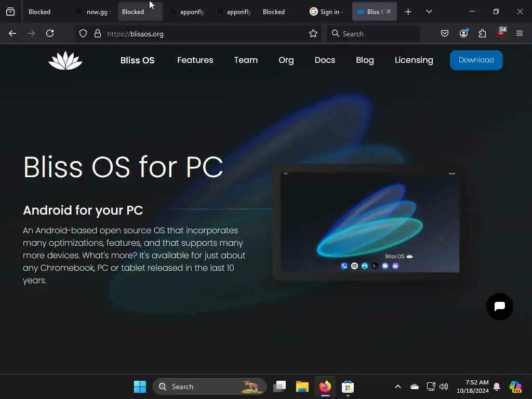Open the notifications bell icon

tap(497, 387)
